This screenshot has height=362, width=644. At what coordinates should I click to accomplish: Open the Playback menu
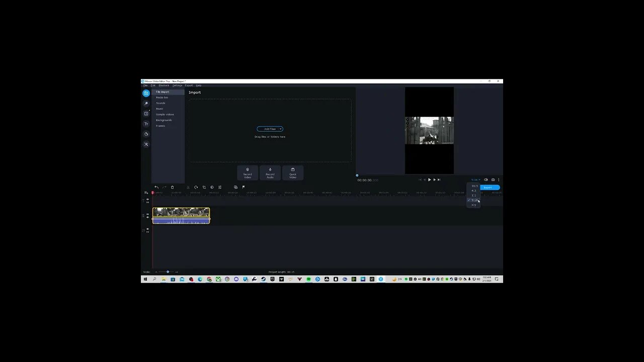(x=164, y=85)
